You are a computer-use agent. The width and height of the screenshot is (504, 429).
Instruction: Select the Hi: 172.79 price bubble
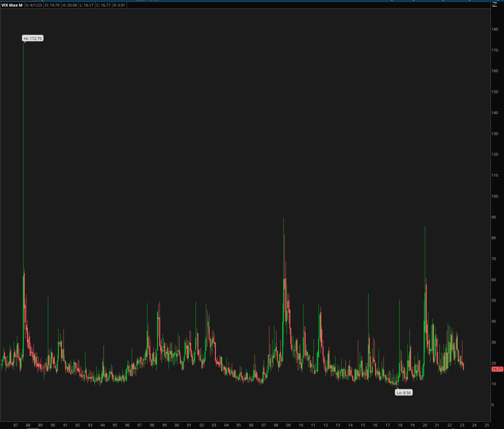(33, 38)
